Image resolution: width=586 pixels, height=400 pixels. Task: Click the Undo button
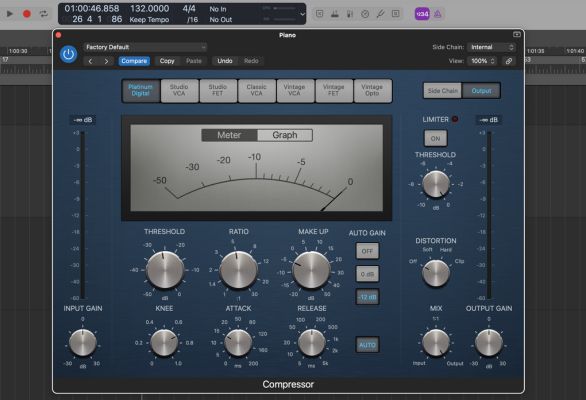pyautogui.click(x=225, y=61)
